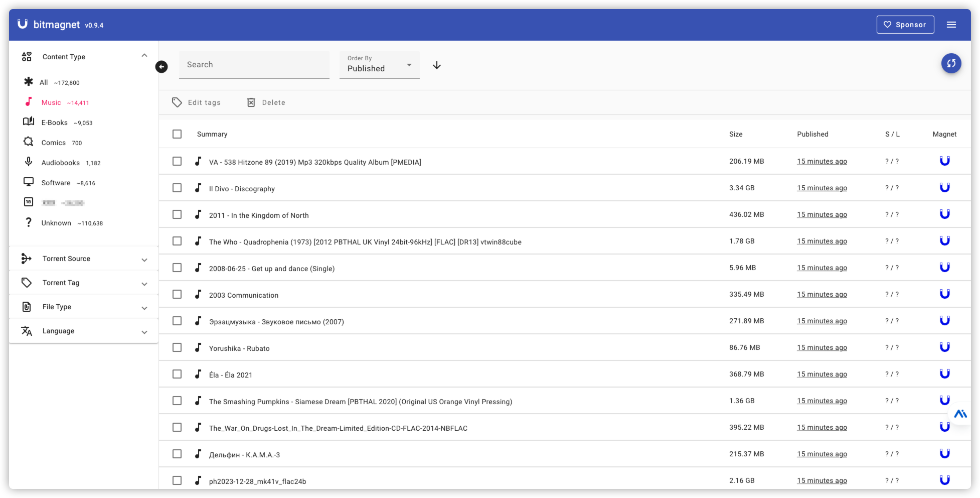
Task: Filter by Audiobooks
Action: click(x=62, y=163)
